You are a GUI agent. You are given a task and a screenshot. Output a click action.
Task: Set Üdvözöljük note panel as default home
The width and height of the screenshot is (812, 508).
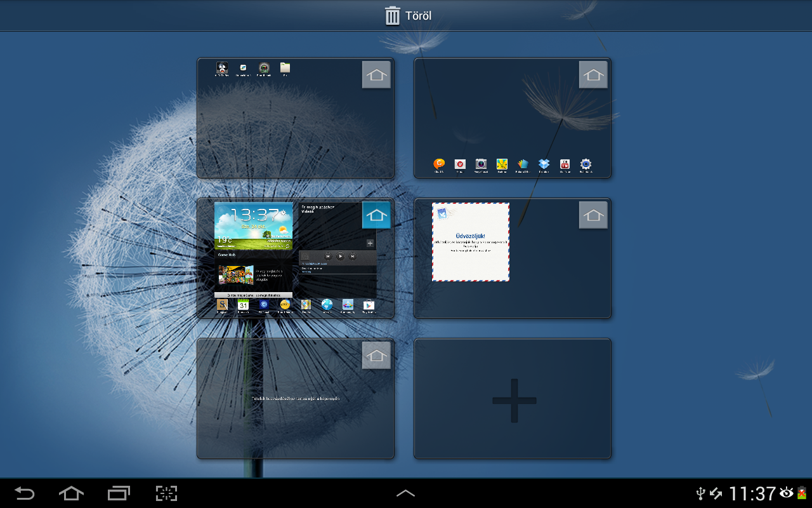coord(593,215)
